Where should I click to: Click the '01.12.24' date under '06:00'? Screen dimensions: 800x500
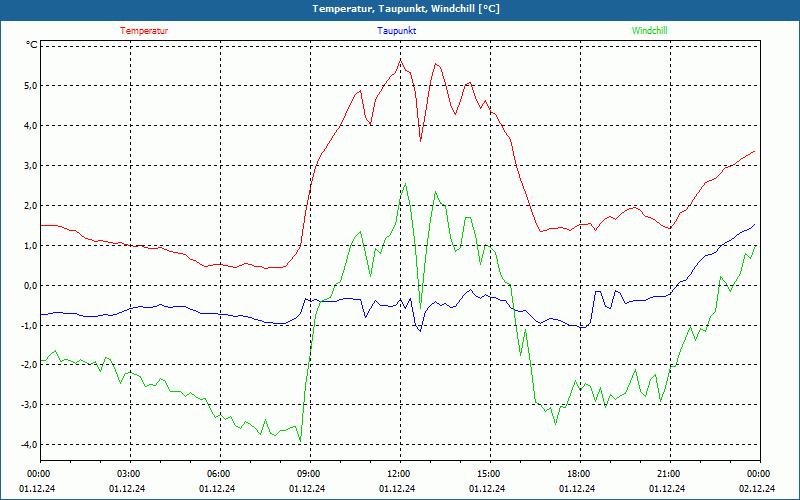217,488
